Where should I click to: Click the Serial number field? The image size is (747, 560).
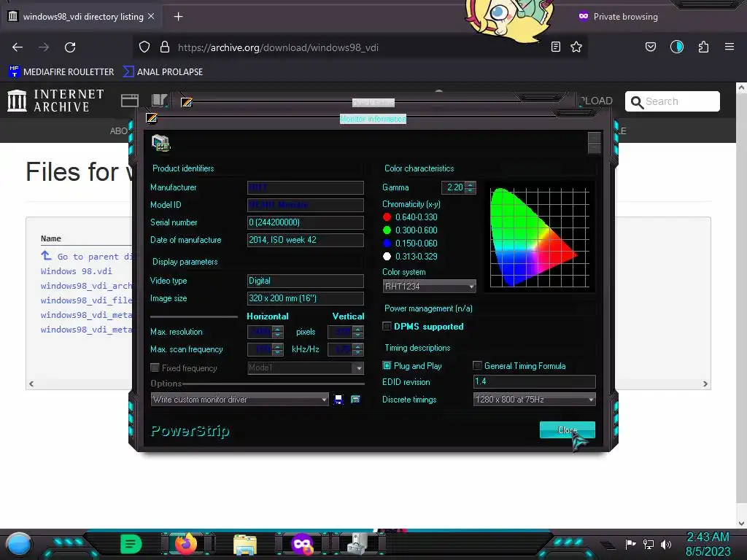tap(306, 222)
